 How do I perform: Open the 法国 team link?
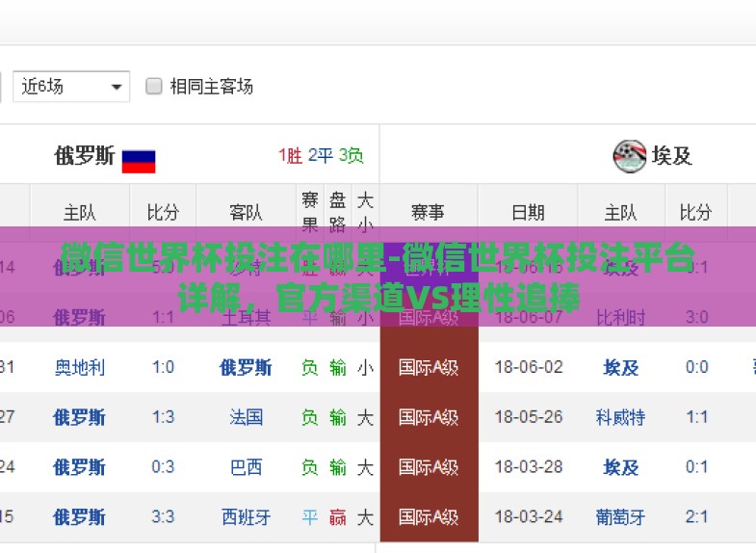pyautogui.click(x=246, y=417)
